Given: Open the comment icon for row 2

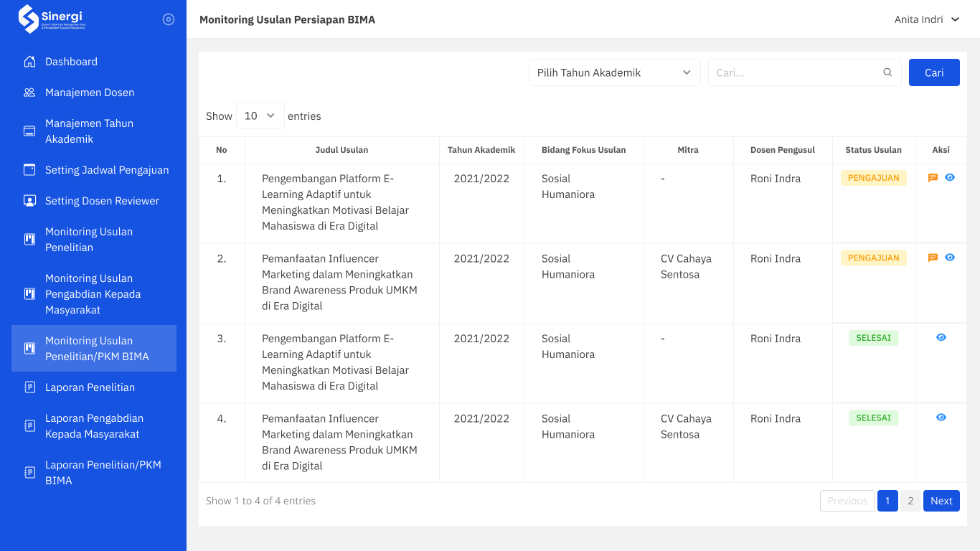Looking at the screenshot, I should coord(933,258).
